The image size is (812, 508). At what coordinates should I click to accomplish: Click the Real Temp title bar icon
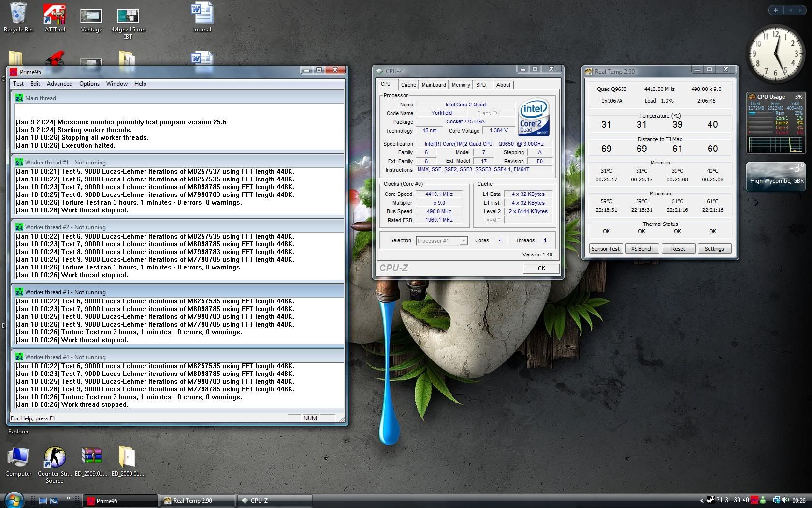point(589,71)
